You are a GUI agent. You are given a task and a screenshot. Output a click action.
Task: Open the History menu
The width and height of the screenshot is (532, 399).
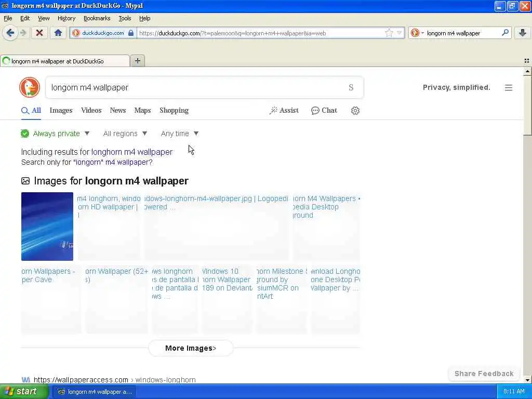click(66, 18)
